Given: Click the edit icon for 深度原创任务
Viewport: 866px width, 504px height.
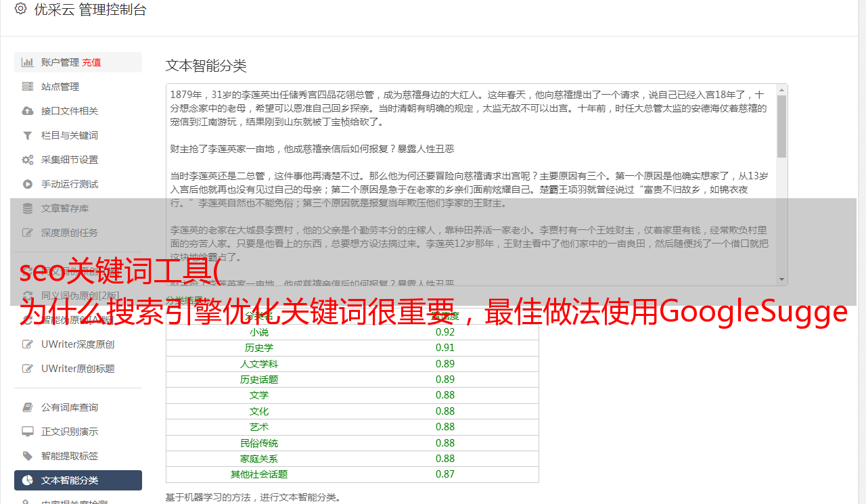Looking at the screenshot, I should click(x=28, y=233).
